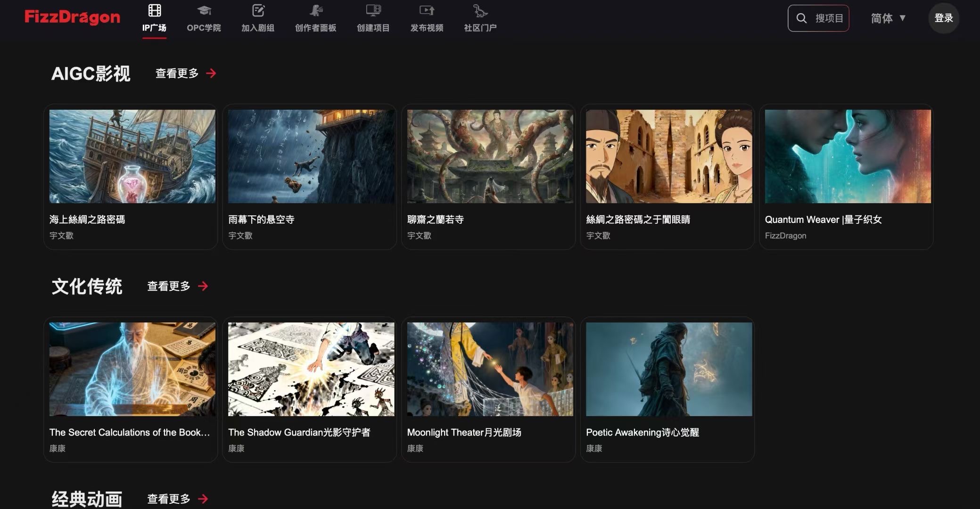Viewport: 980px width, 509px height.
Task: Open OPC学院 graduation cap icon
Action: coord(204,10)
